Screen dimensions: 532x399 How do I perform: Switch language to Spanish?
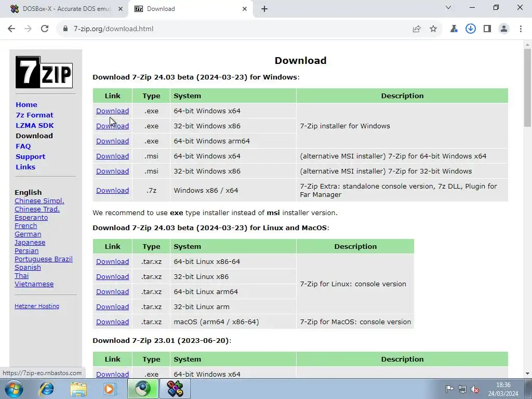coord(28,268)
